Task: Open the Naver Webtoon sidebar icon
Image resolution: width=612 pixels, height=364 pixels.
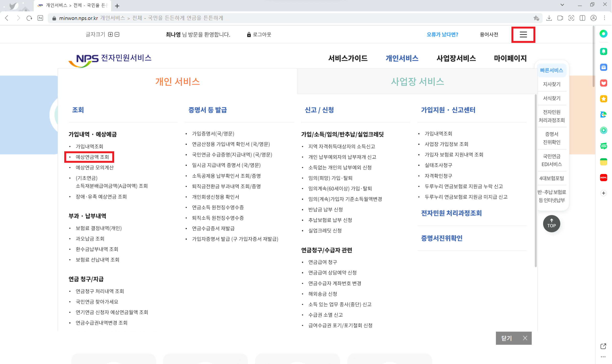Action: click(x=603, y=146)
